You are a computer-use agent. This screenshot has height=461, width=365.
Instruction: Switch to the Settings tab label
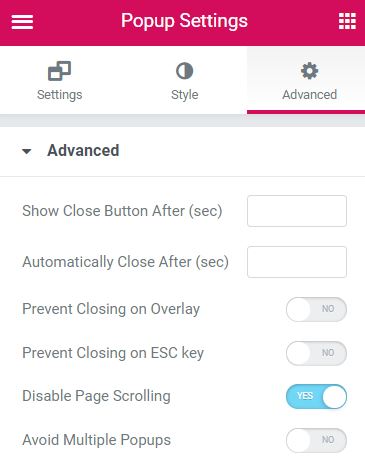60,95
